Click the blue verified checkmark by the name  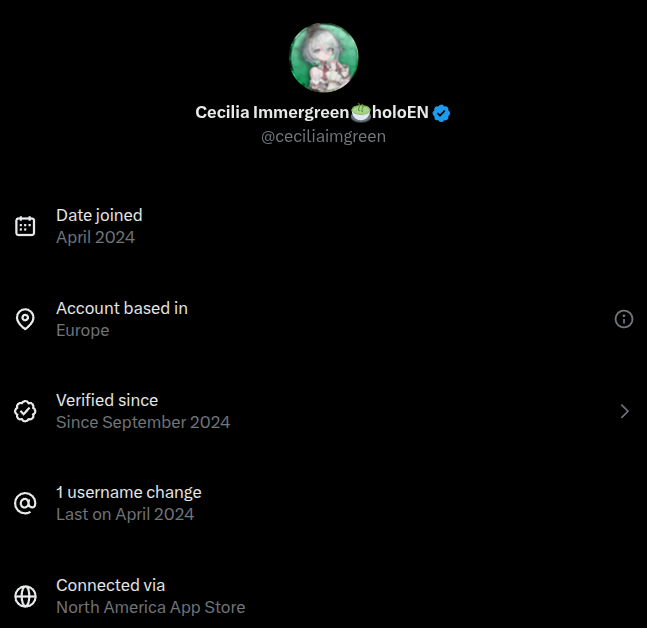pyautogui.click(x=442, y=113)
